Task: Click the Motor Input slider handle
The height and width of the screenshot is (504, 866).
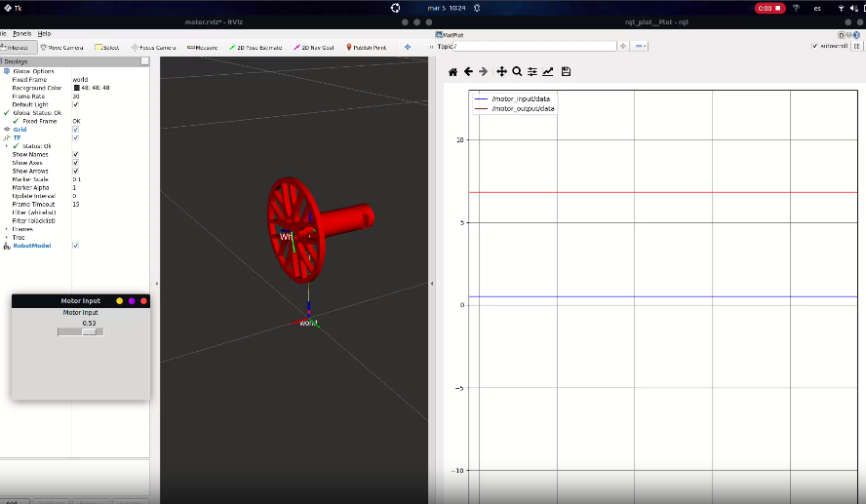Action: [89, 331]
